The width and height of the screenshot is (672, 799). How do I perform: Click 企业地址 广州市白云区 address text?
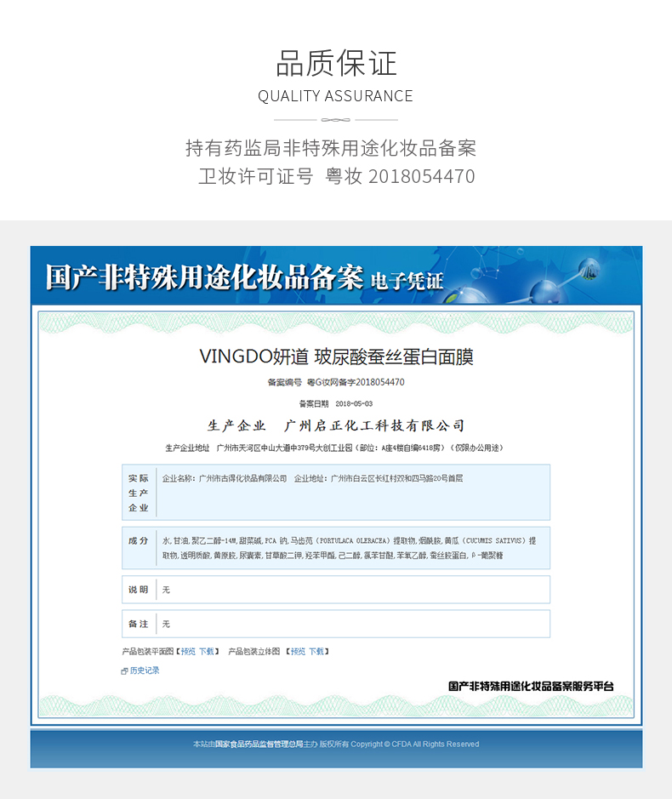(x=379, y=478)
